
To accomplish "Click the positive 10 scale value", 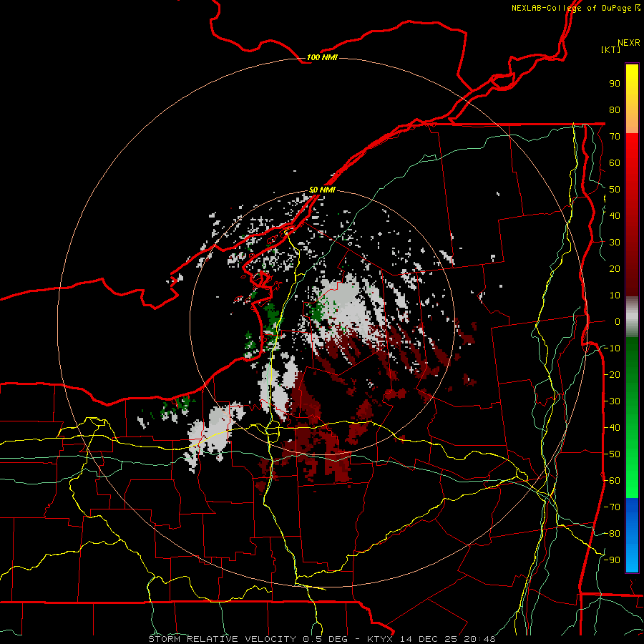I will (x=615, y=296).
